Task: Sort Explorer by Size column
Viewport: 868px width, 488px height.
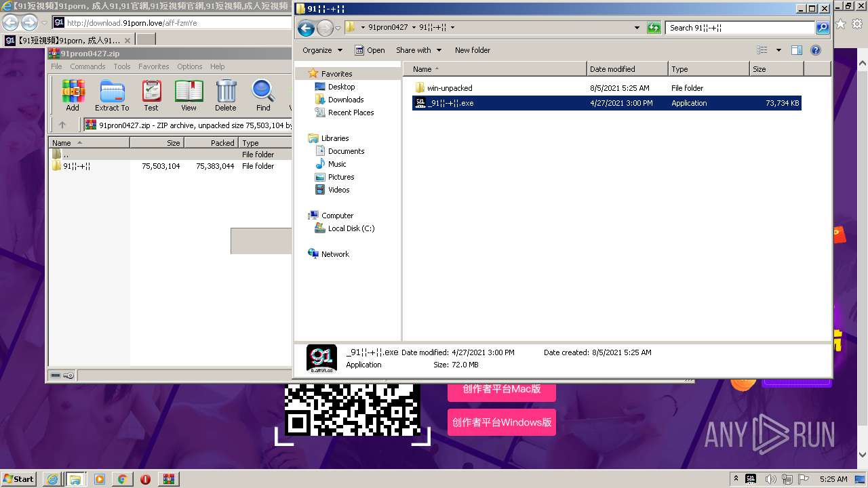Action: (776, 69)
